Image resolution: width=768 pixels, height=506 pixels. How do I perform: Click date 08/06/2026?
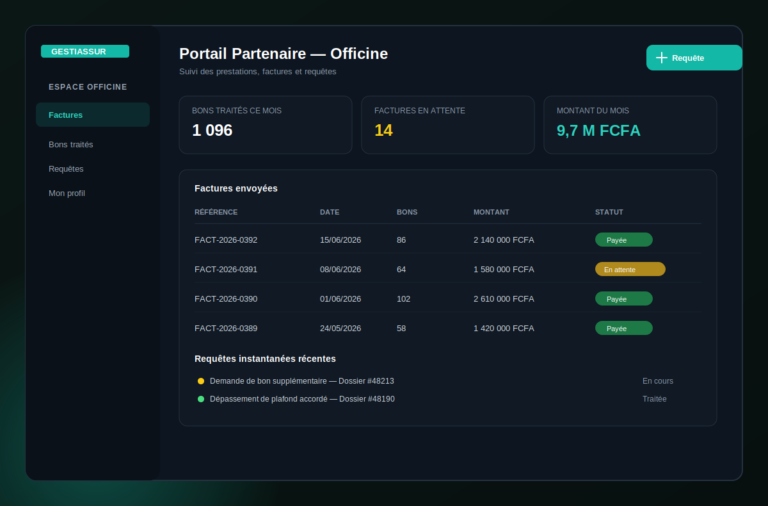[340, 269]
